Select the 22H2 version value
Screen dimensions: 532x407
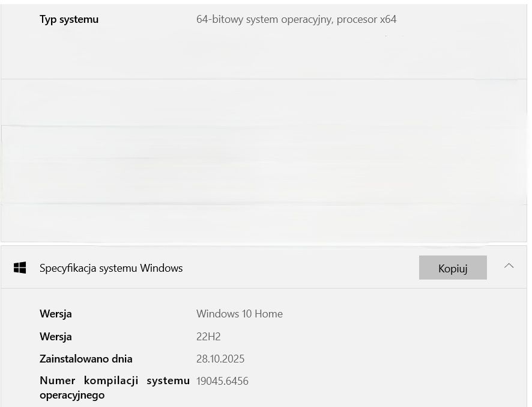click(x=208, y=337)
